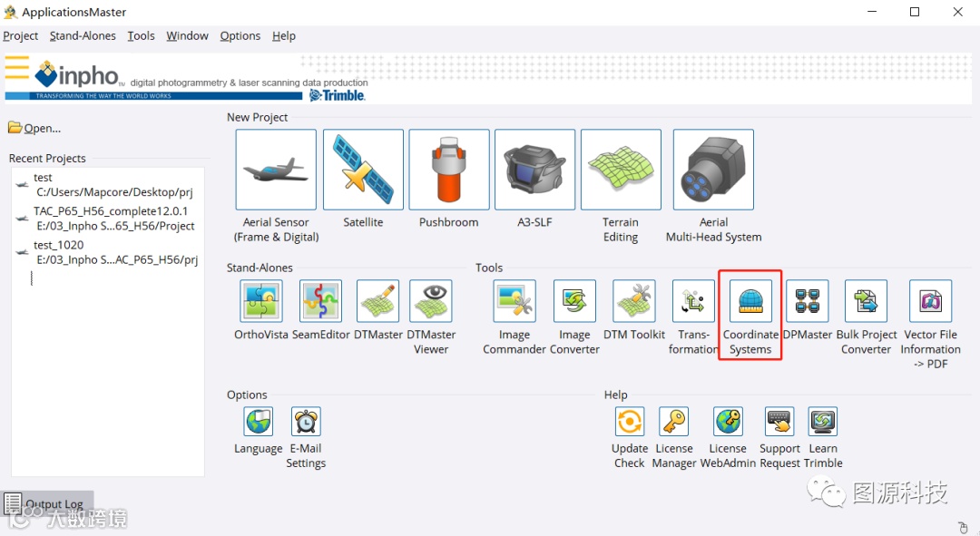
Task: Launch DTMaster stand-alone
Action: tap(377, 301)
